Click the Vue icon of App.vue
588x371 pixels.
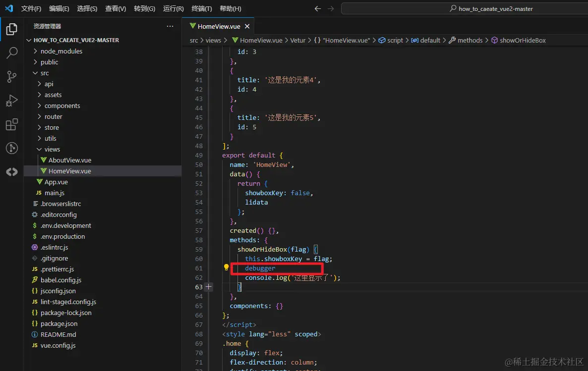(39, 182)
